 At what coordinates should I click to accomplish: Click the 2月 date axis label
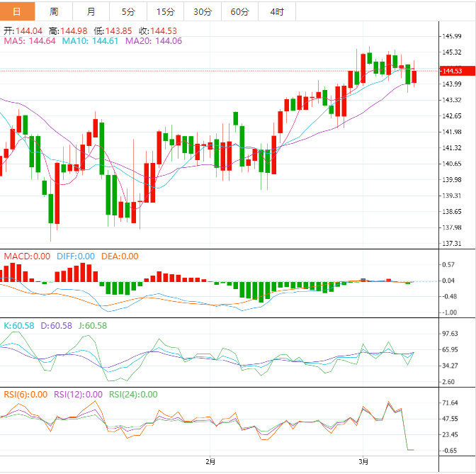tap(210, 461)
